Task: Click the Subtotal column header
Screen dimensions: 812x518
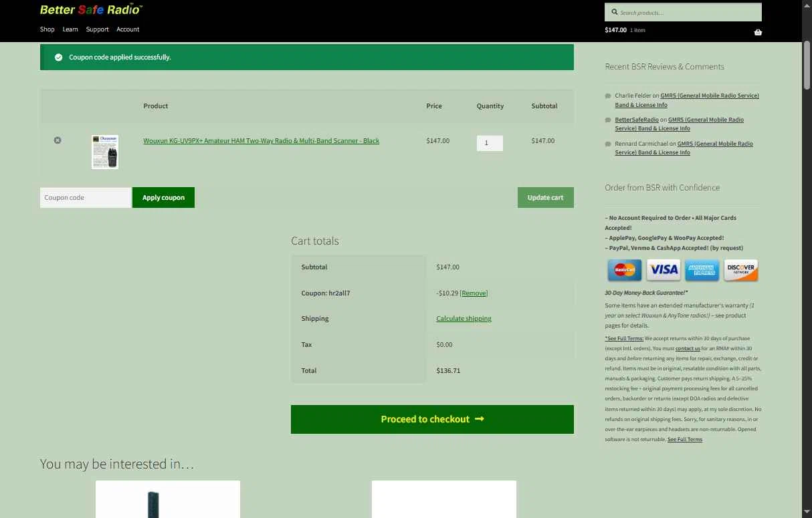Action: (x=544, y=106)
